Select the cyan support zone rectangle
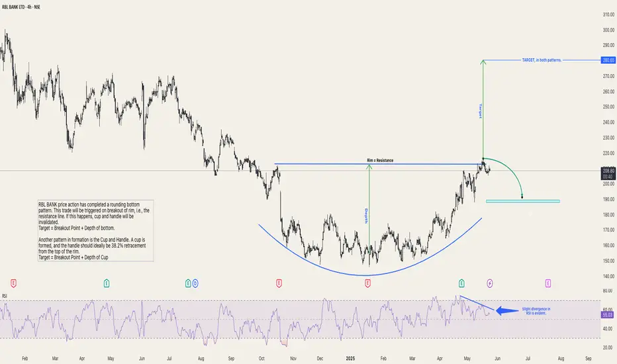This screenshot has height=364, width=617. click(522, 201)
